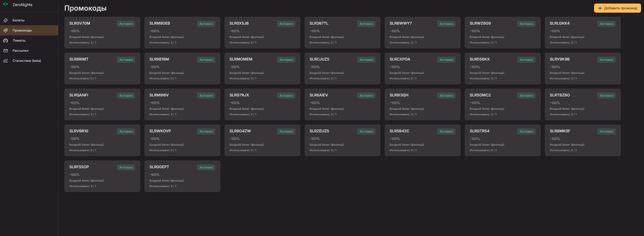The image size is (644, 236).
Task: Open the SLR6AIEV promo code
Action: click(x=342, y=105)
